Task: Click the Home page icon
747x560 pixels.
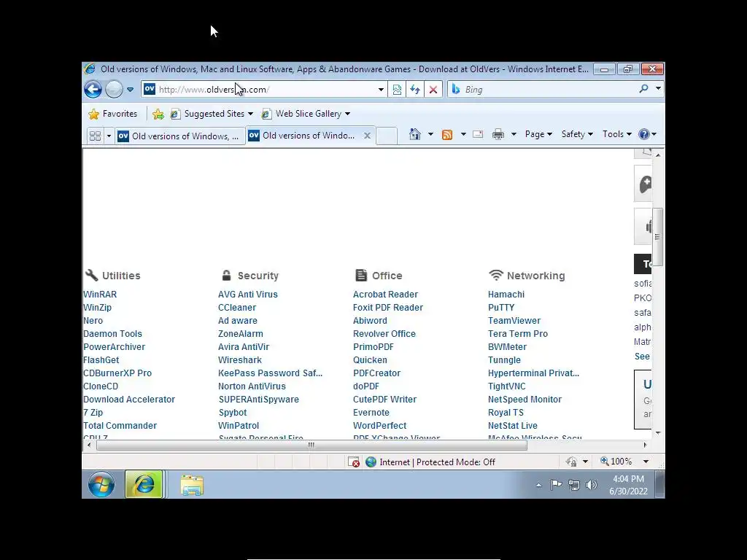Action: (415, 134)
